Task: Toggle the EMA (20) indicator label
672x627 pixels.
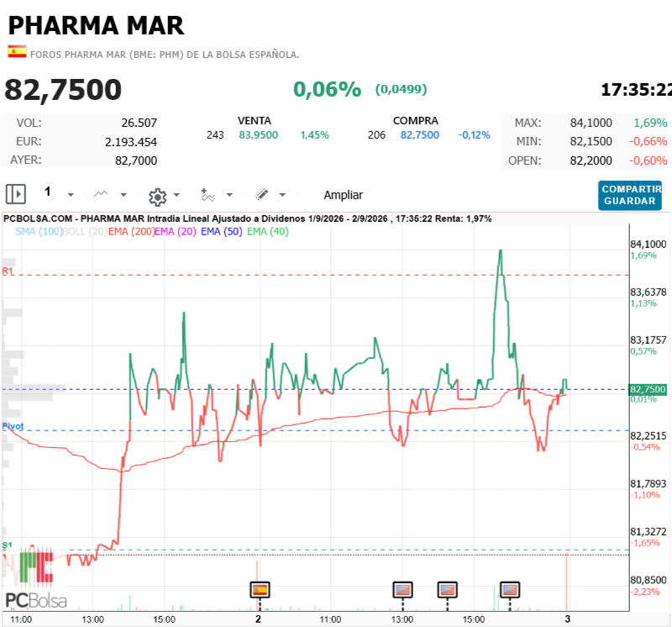Action: (x=176, y=232)
